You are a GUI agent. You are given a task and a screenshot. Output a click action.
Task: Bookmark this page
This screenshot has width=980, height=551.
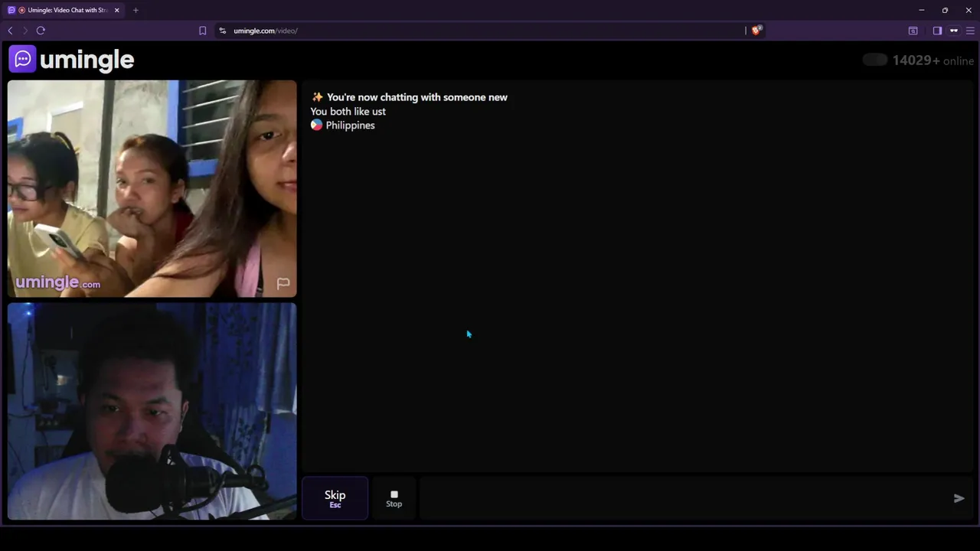point(202,31)
